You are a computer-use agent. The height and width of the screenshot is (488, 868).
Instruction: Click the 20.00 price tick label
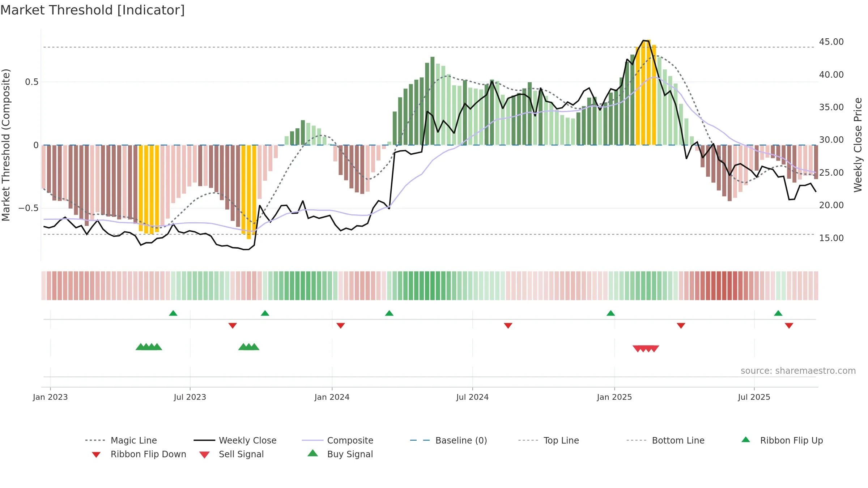tap(831, 205)
